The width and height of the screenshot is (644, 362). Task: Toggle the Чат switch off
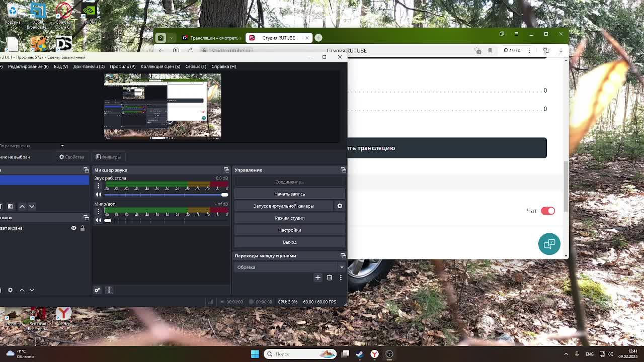pos(548,211)
